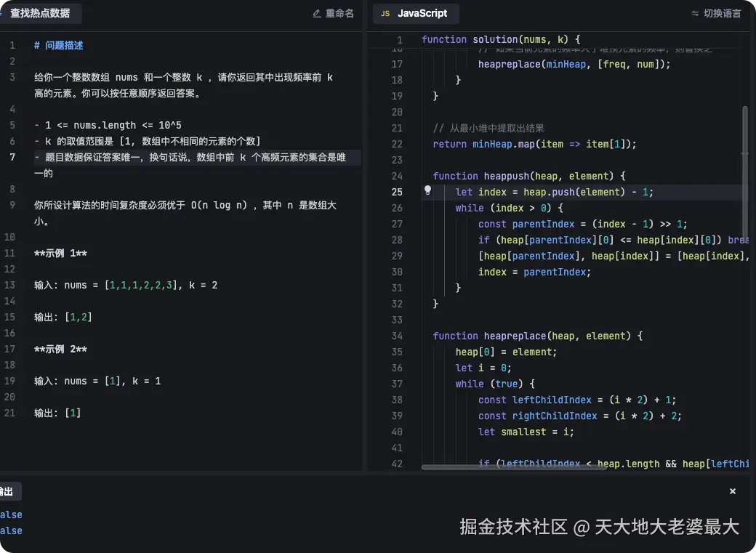
Task: Click the JS language badge icon
Action: pos(385,13)
